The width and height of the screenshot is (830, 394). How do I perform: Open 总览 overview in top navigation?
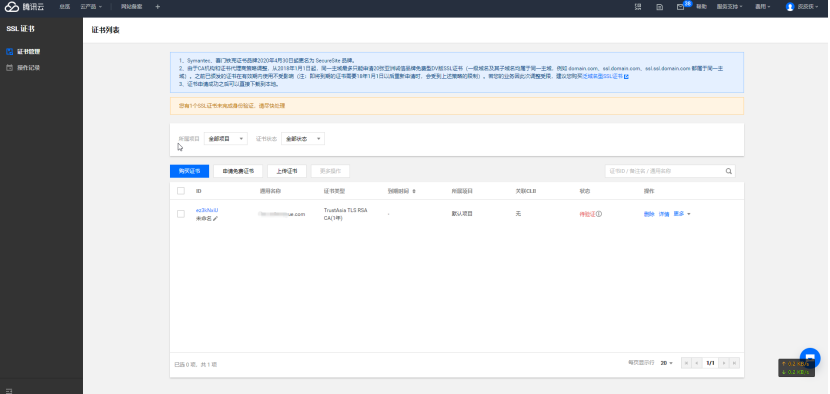65,7
